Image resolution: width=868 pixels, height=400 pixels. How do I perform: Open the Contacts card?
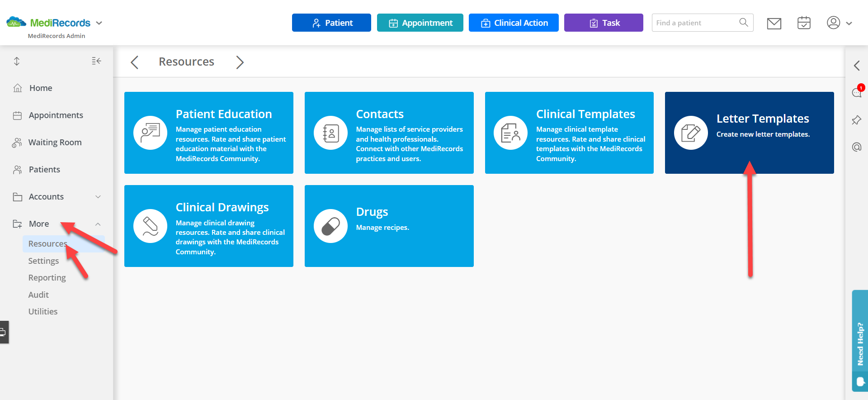click(389, 133)
